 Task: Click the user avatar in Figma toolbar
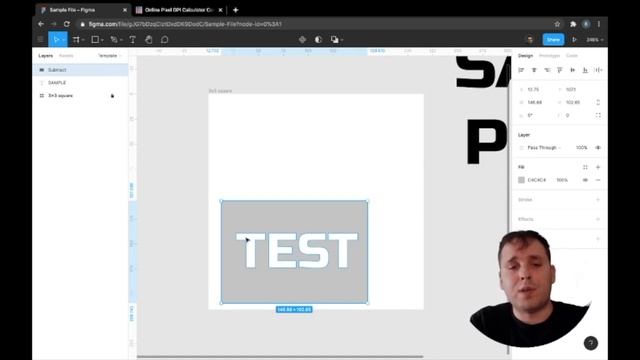pyautogui.click(x=530, y=40)
